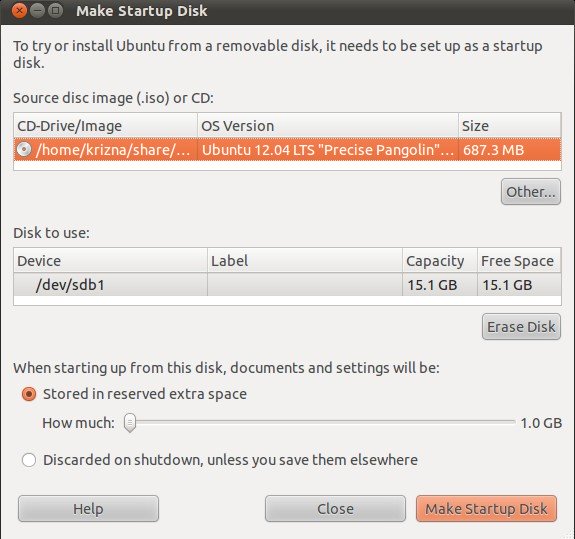Click the Device column header
Viewport: 575px width, 539px height.
pos(110,261)
